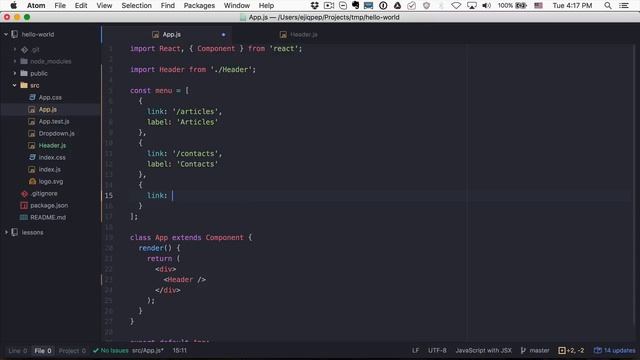Open App.test.js file
The height and width of the screenshot is (360, 640).
tap(54, 122)
